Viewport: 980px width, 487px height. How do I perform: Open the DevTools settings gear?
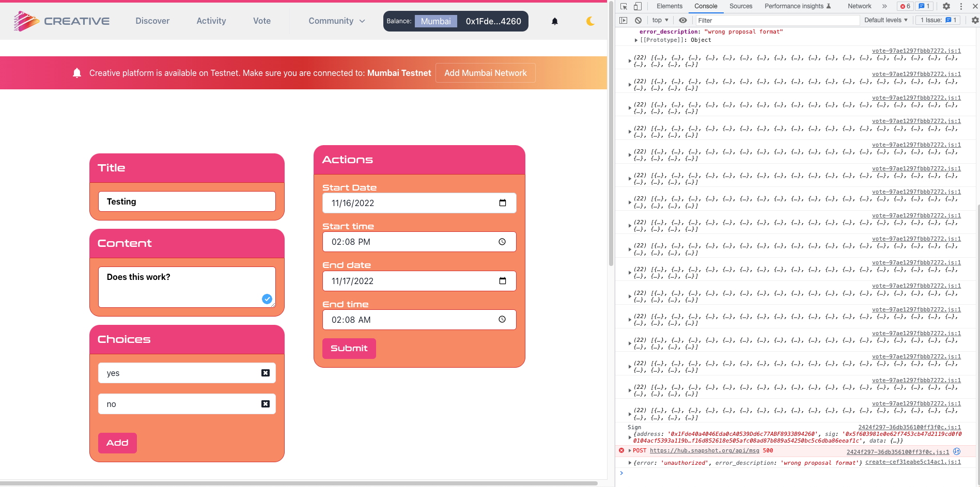pyautogui.click(x=946, y=6)
